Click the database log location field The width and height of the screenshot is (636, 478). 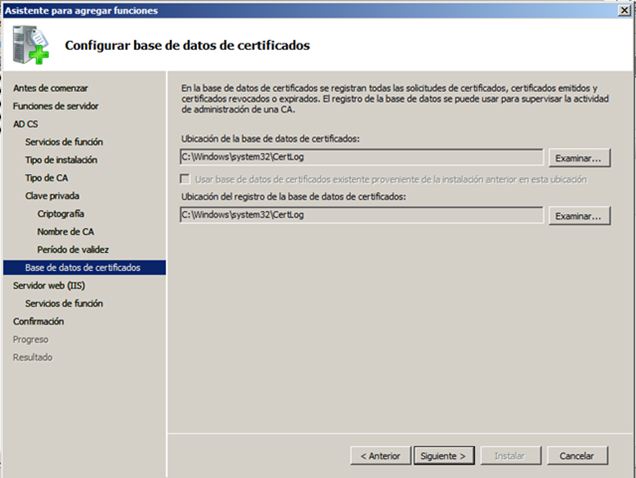360,215
